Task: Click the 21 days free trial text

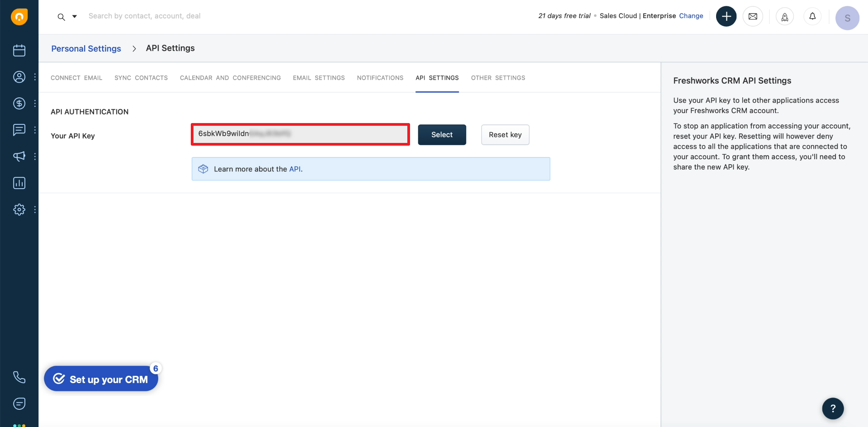Action: point(564,16)
